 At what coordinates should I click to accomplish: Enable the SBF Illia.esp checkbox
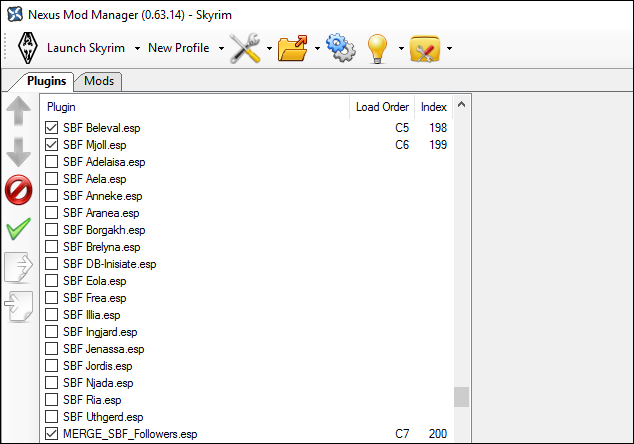point(51,315)
